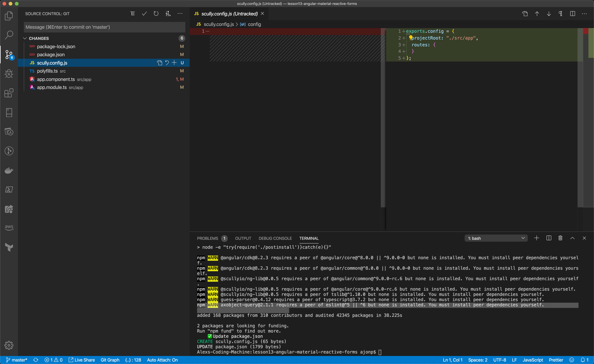Select app.component.ts in changes list
Viewport: 594px width, 364px height.
[x=104, y=79]
